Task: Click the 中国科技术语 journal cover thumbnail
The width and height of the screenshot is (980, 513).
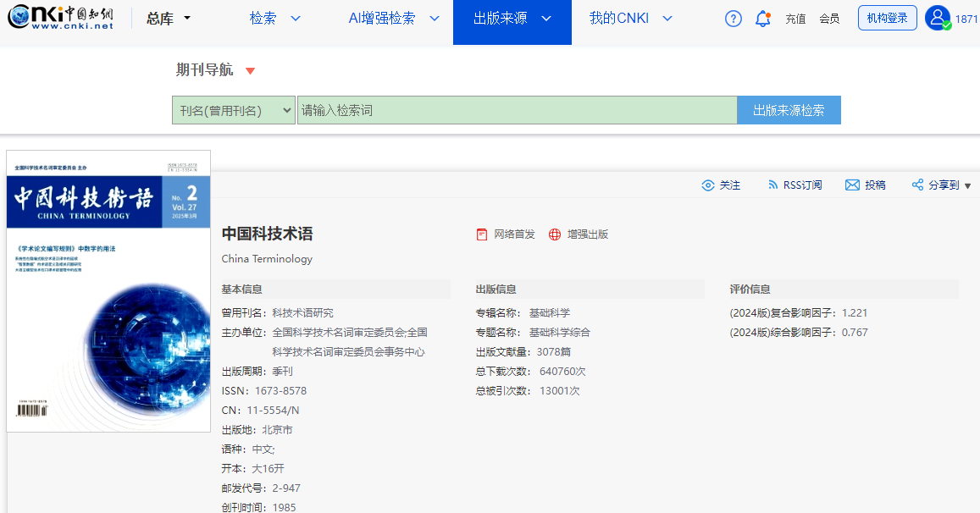Action: 108,290
